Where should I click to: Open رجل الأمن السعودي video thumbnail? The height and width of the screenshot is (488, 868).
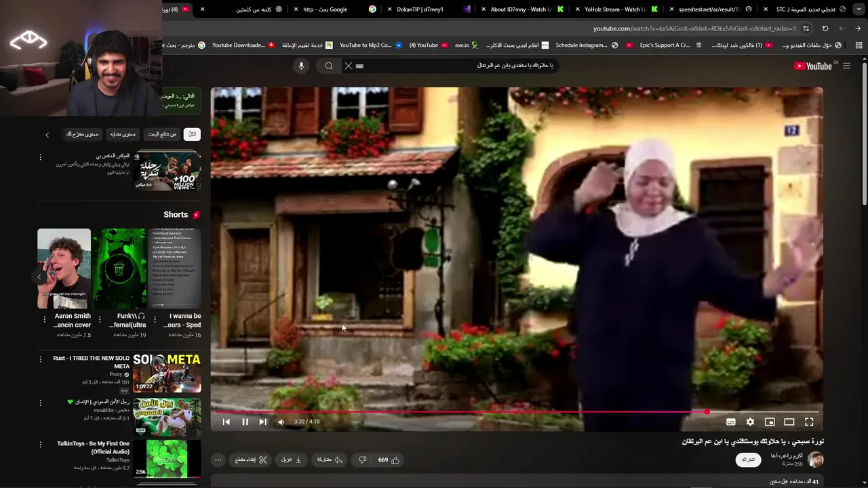pyautogui.click(x=167, y=417)
